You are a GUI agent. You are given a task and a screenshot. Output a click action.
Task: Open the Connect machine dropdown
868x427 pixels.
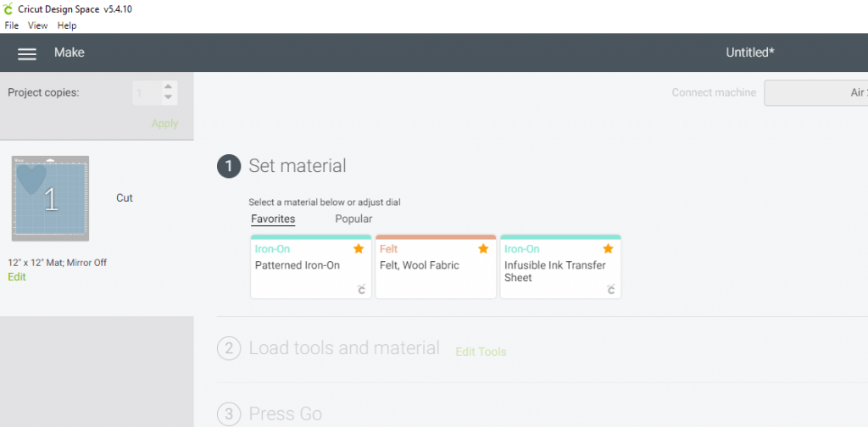[x=816, y=93]
